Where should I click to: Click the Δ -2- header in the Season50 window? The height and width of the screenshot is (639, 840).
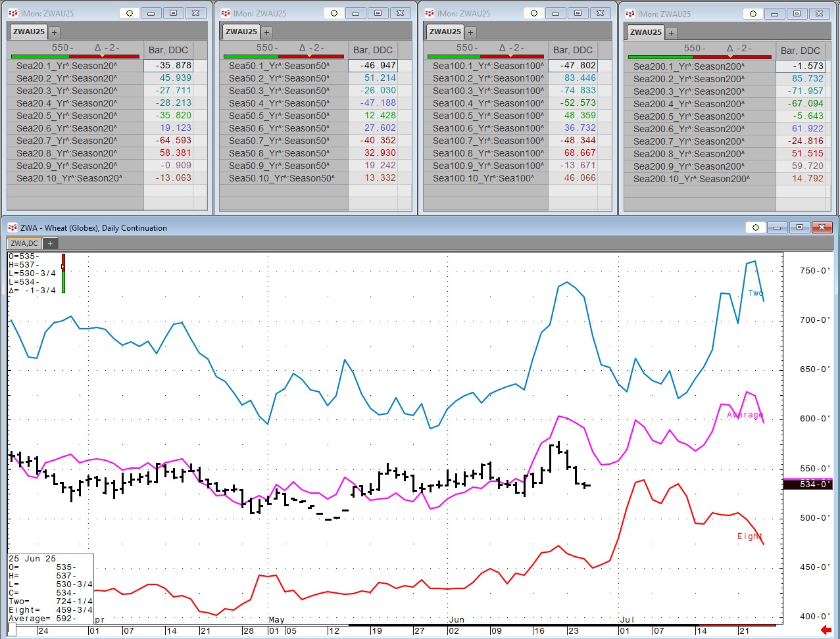coord(310,48)
